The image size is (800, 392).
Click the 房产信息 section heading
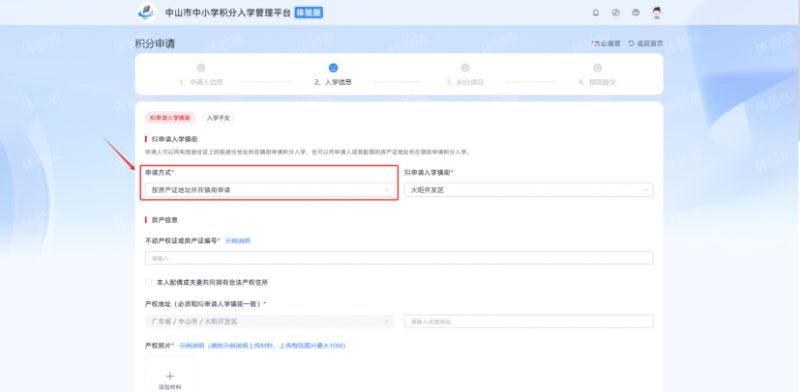(164, 220)
